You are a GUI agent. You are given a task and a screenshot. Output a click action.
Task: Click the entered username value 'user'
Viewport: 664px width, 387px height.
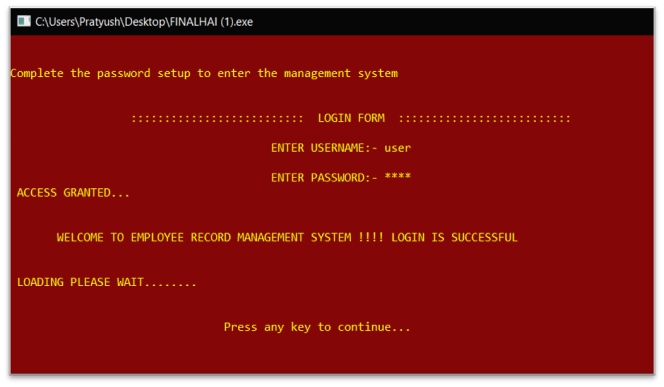click(x=398, y=148)
